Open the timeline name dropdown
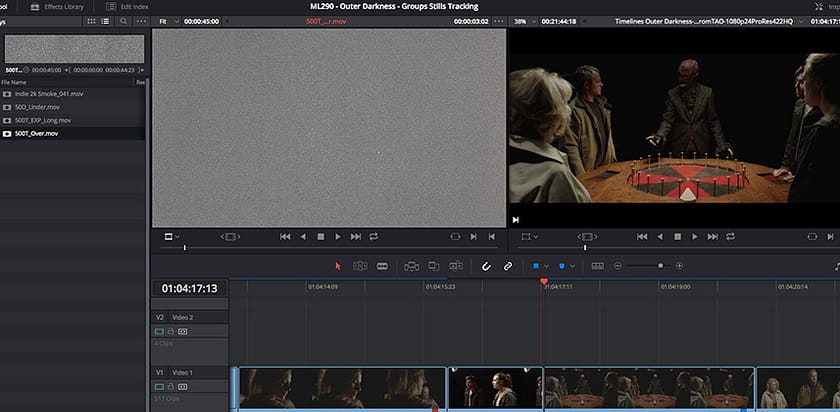This screenshot has width=840, height=412. pos(800,21)
